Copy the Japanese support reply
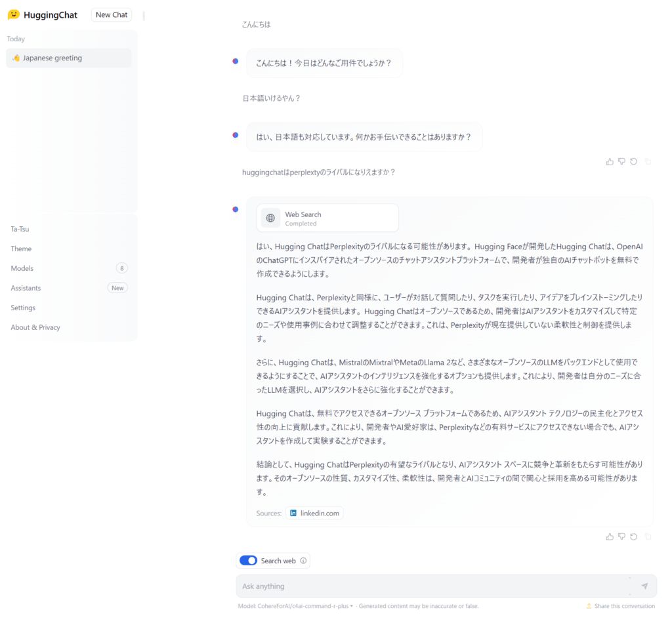 (648, 161)
